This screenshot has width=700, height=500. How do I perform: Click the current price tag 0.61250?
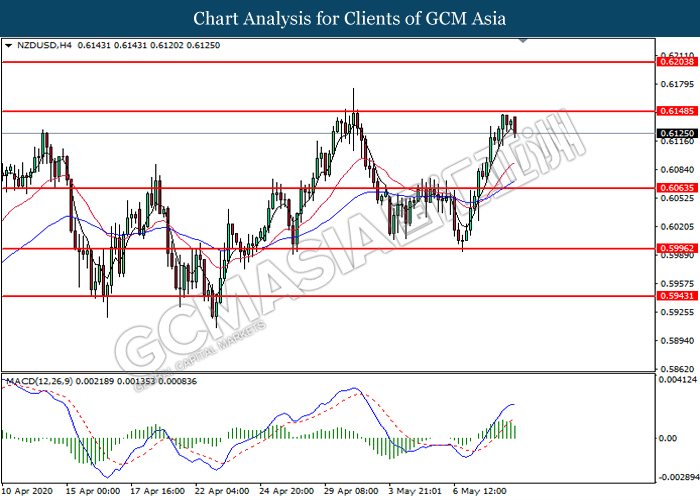[677, 133]
